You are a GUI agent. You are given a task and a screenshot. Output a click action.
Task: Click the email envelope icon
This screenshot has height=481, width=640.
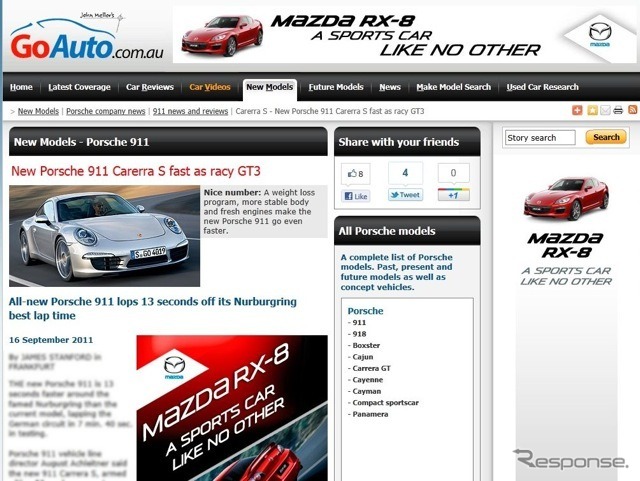(605, 110)
